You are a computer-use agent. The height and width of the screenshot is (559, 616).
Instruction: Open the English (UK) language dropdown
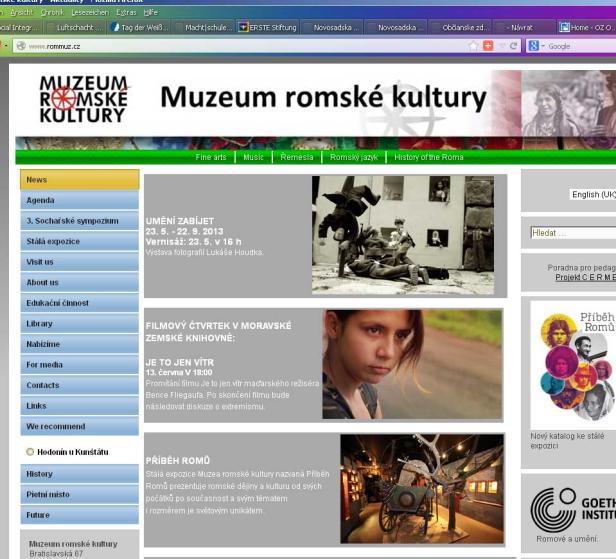pos(593,194)
